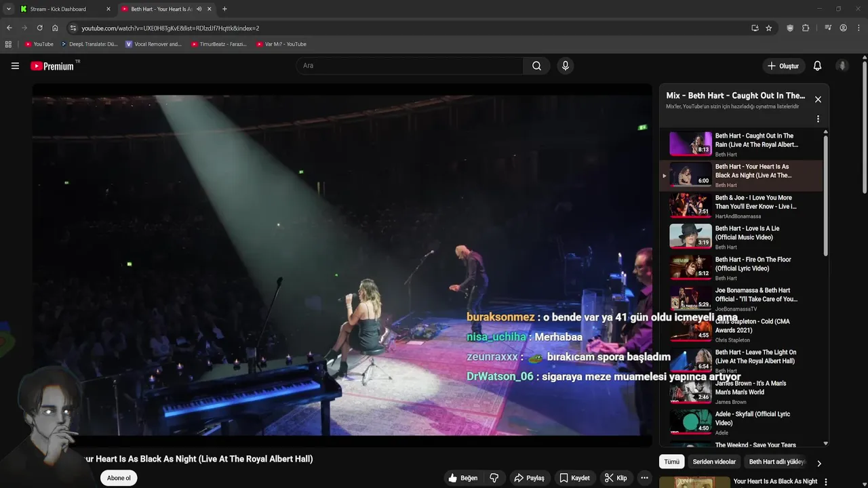This screenshot has width=868, height=488.
Task: Open the account avatar menu
Action: tap(842, 66)
